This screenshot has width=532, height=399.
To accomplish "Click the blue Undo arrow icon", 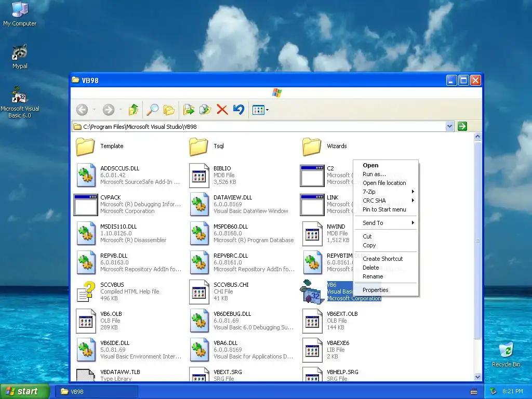I will click(238, 110).
